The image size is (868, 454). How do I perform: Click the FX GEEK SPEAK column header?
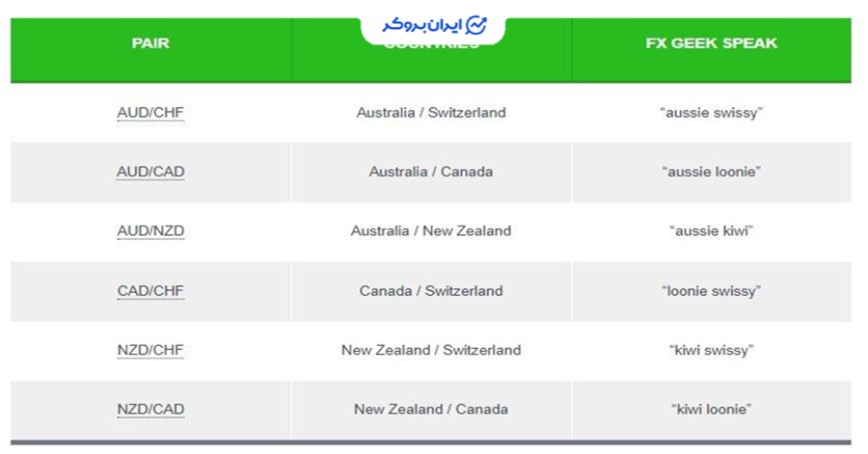pos(712,43)
